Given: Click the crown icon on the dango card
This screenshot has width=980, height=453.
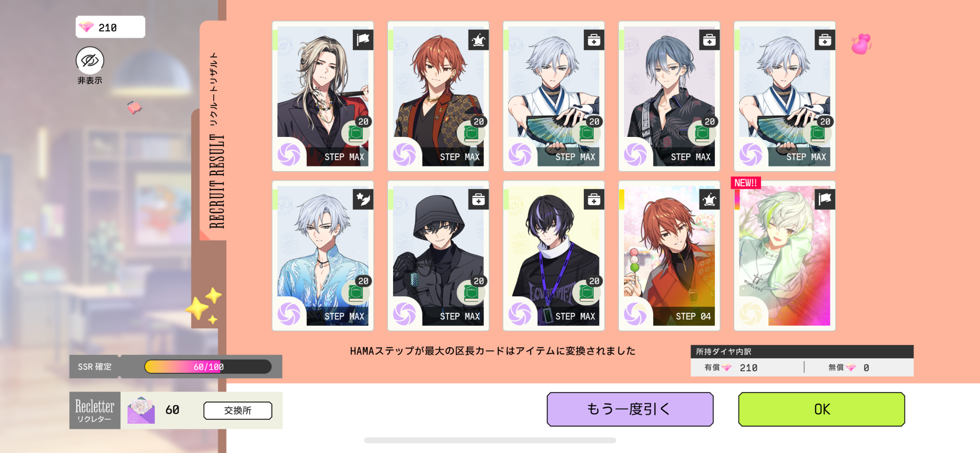Looking at the screenshot, I should pos(709,199).
